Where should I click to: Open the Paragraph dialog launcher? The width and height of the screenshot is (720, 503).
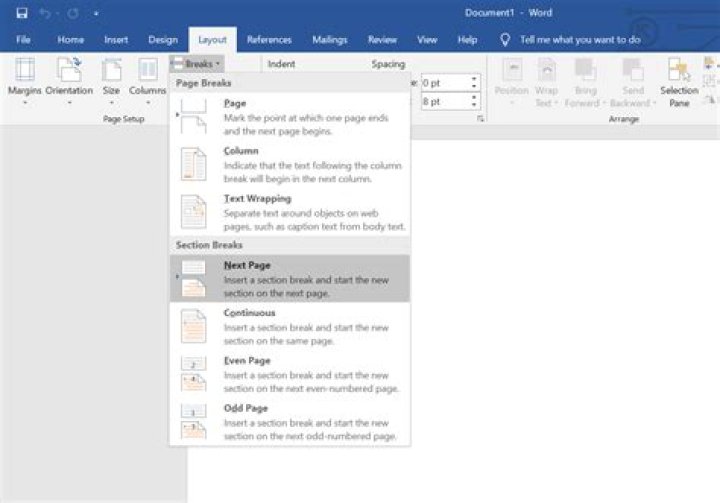480,119
